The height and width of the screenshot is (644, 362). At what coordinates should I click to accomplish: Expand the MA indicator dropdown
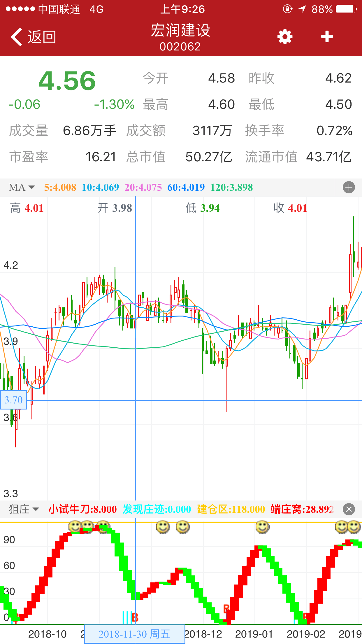22,187
